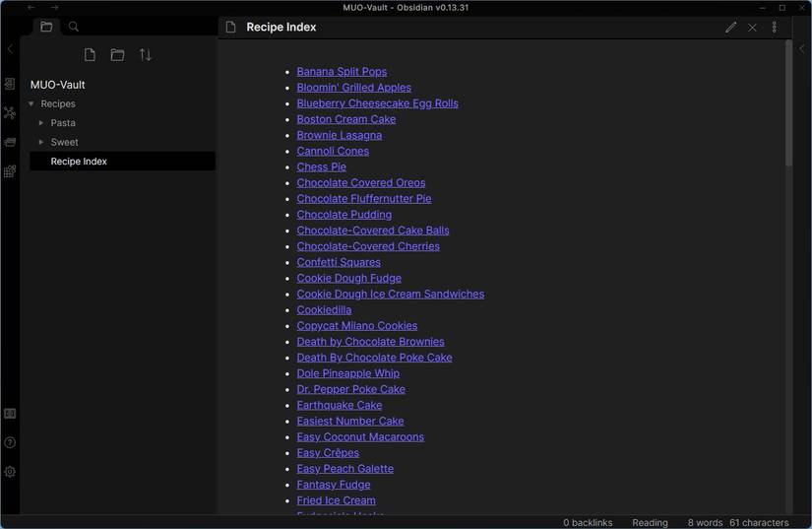Switch to edit mode pencil icon
The height and width of the screenshot is (529, 812).
tap(730, 28)
